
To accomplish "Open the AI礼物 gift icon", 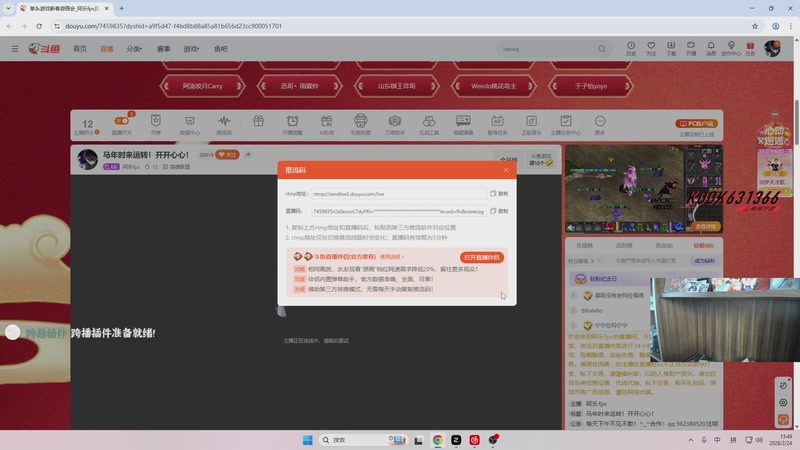I will [x=327, y=124].
